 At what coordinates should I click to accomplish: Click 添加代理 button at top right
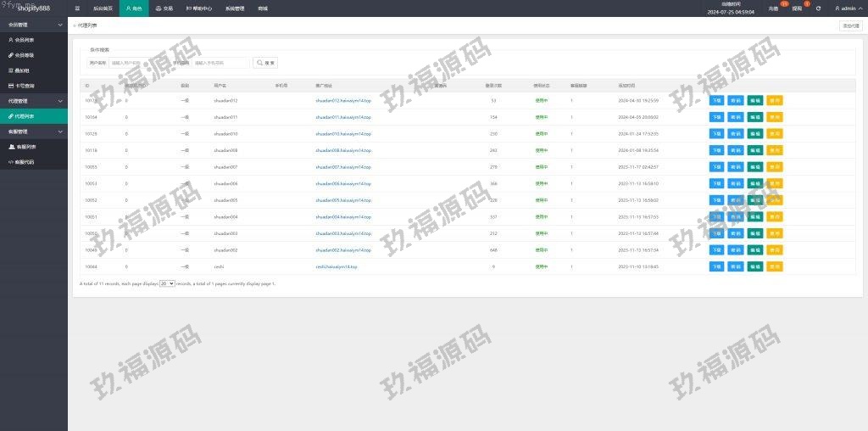[850, 26]
